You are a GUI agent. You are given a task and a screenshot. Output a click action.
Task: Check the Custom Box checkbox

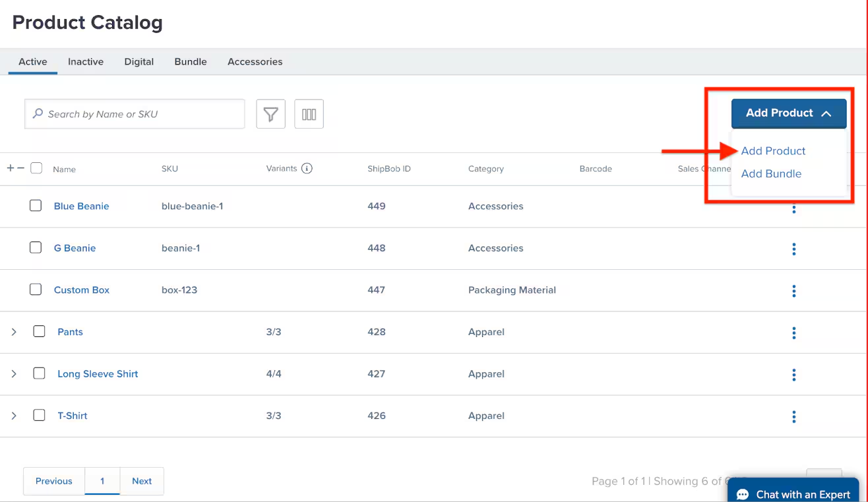(36, 289)
